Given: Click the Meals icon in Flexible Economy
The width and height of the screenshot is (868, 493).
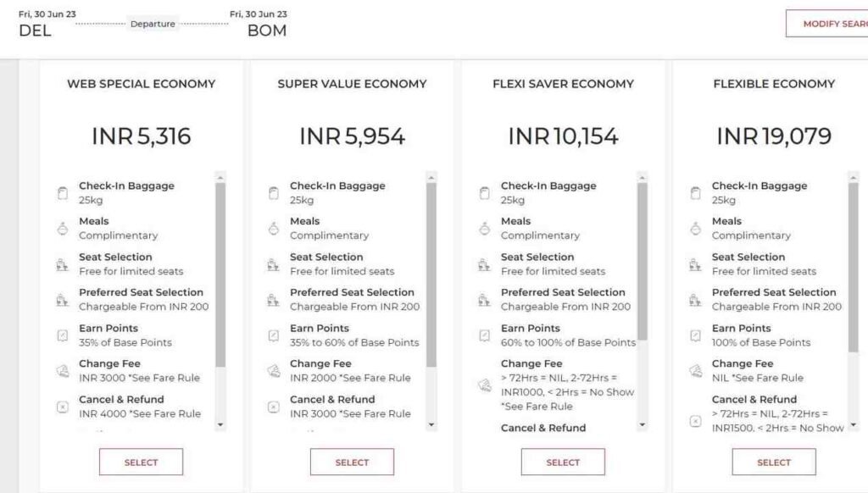Looking at the screenshot, I should click(694, 228).
